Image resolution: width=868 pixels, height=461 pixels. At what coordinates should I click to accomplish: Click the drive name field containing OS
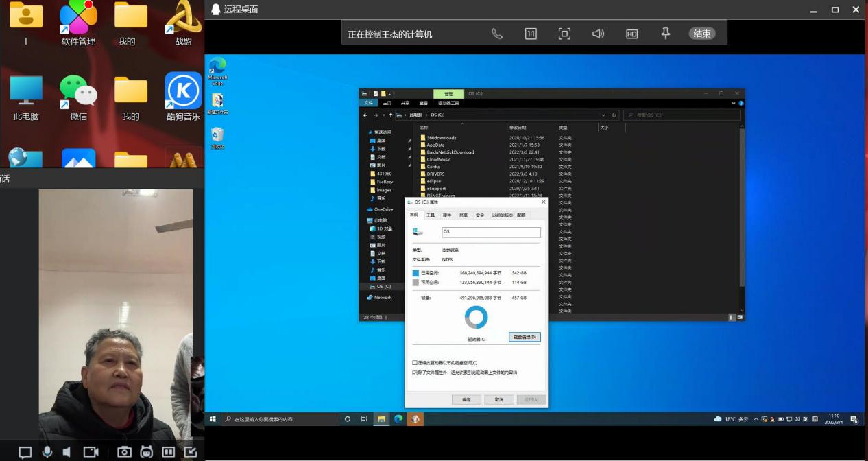coord(491,232)
